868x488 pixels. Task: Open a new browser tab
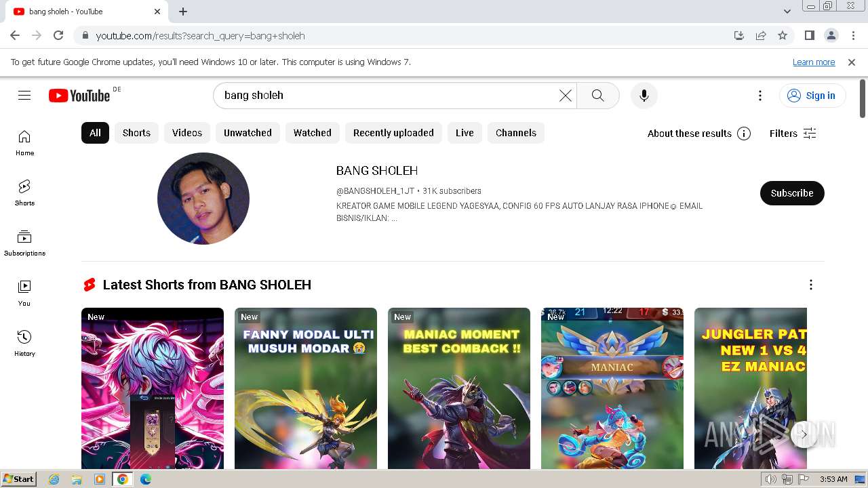tap(183, 12)
